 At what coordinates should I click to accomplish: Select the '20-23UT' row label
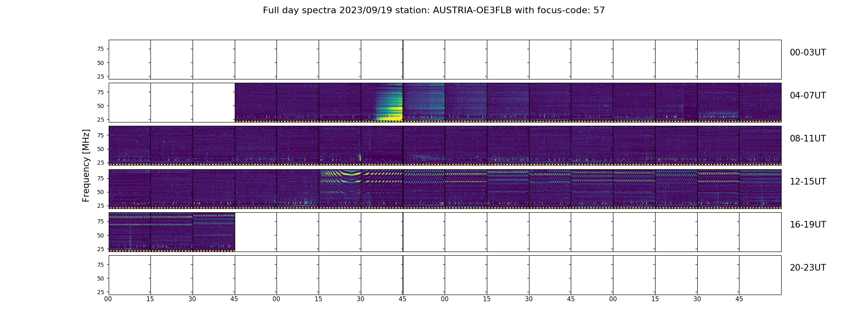point(808,268)
